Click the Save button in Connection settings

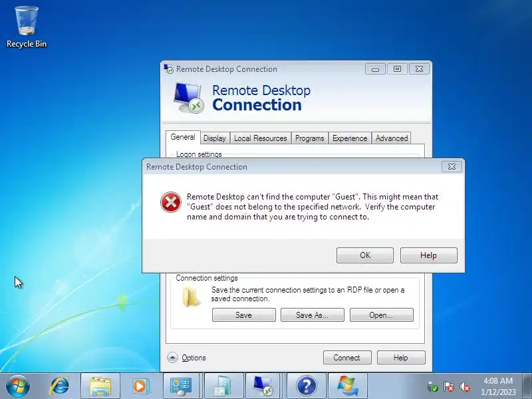pos(243,315)
